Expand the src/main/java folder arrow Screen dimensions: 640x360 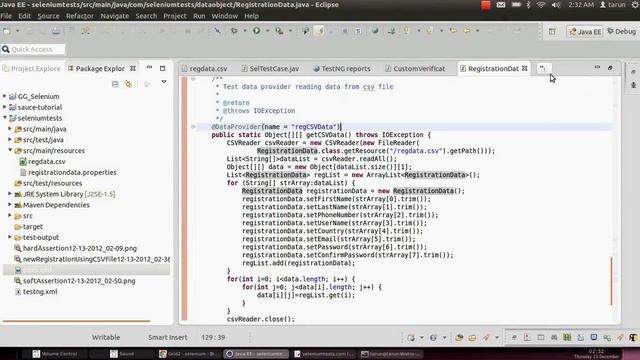(x=10, y=129)
